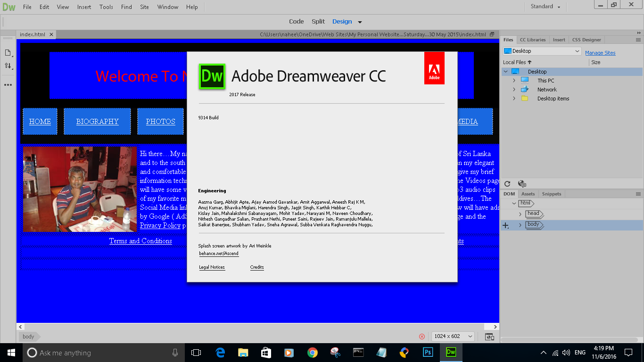Viewport: 644px width, 362px height.
Task: Collapse the Desktop node in Files tree
Action: coord(506,72)
